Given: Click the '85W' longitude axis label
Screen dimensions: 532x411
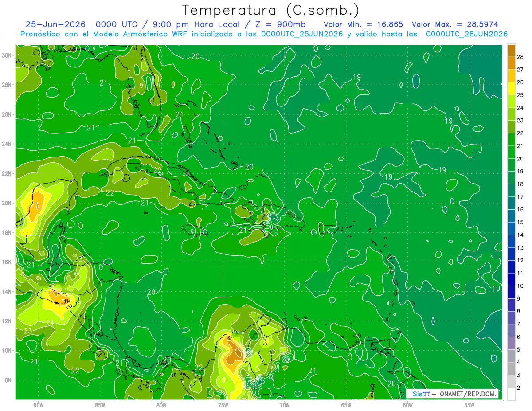Looking at the screenshot, I should pos(100,405).
